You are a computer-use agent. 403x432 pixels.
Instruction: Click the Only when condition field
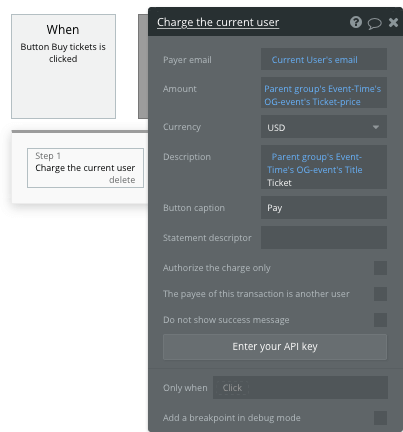(x=300, y=388)
